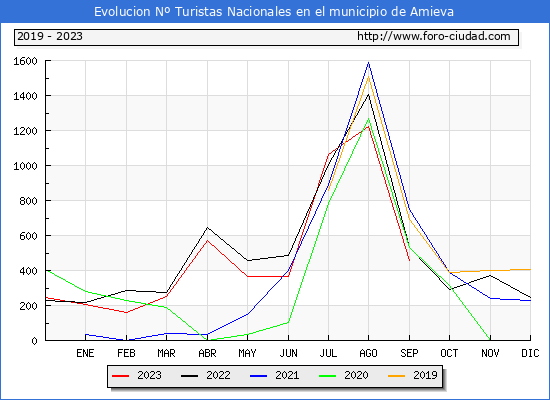Click the red 2023 line endpoint at SEP
This screenshot has width=550, height=400.
coord(409,260)
